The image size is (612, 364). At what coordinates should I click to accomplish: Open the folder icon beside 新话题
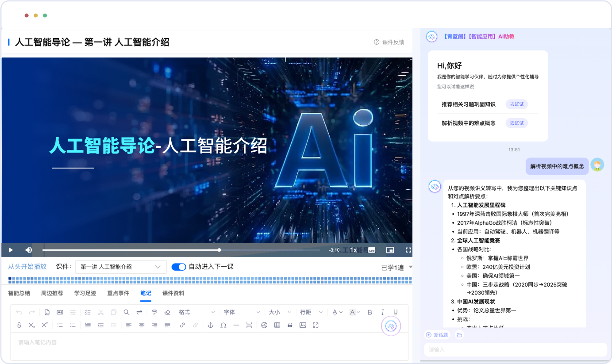point(459,335)
